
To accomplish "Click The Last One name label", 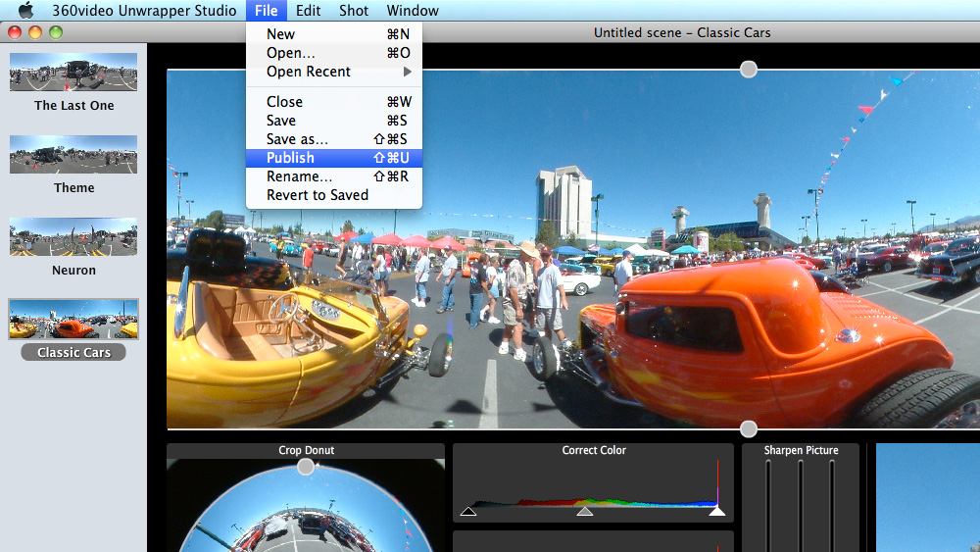I will (73, 106).
